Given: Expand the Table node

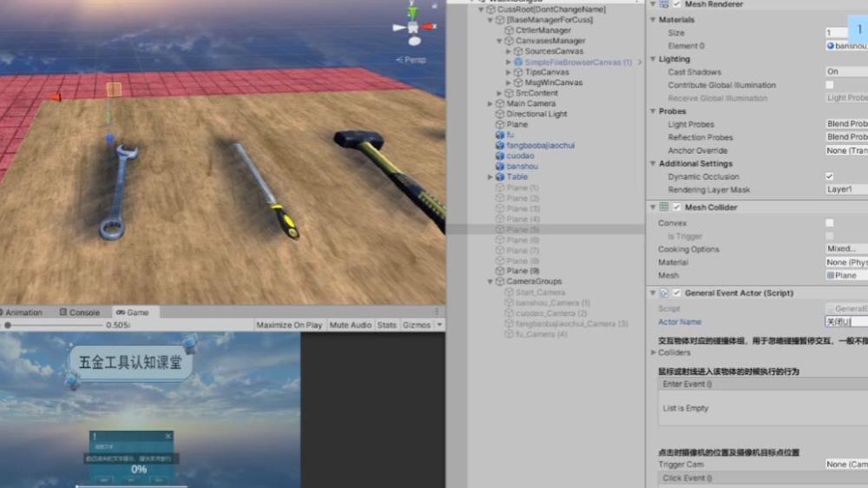Looking at the screenshot, I should (x=490, y=176).
